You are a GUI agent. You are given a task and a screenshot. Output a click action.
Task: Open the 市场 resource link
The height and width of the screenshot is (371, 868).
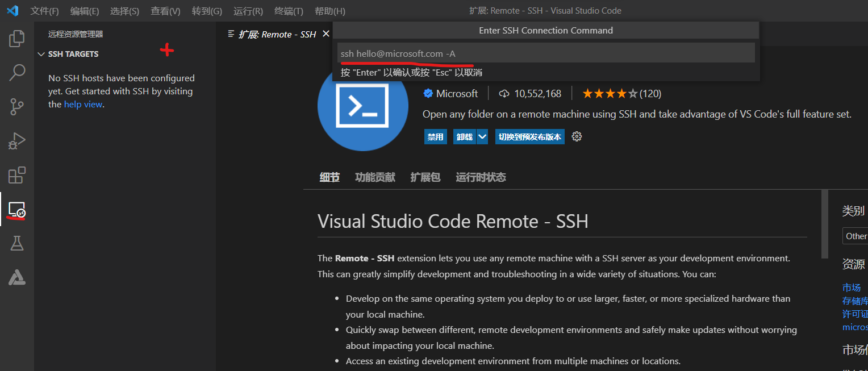851,287
